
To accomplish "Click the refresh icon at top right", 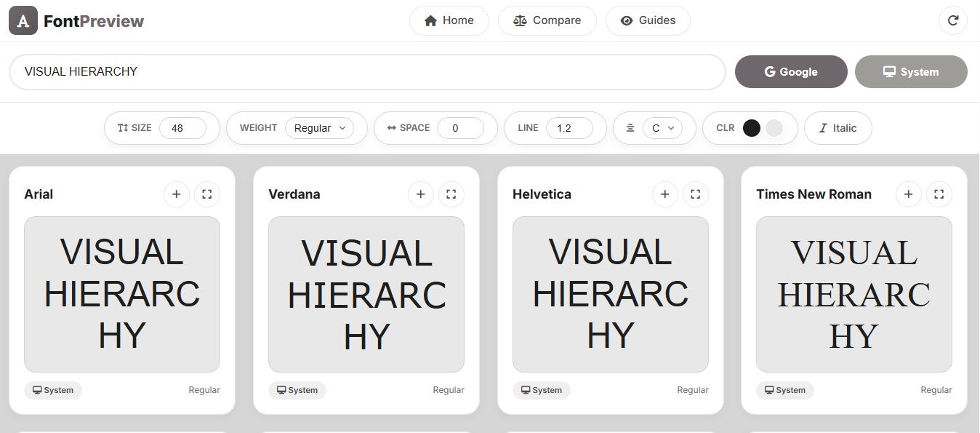I will click(x=953, y=20).
